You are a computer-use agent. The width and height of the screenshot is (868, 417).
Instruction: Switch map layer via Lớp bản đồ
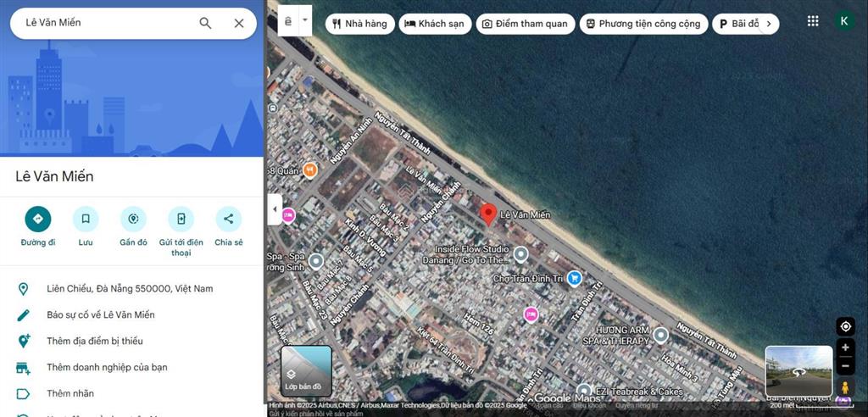[x=306, y=371]
